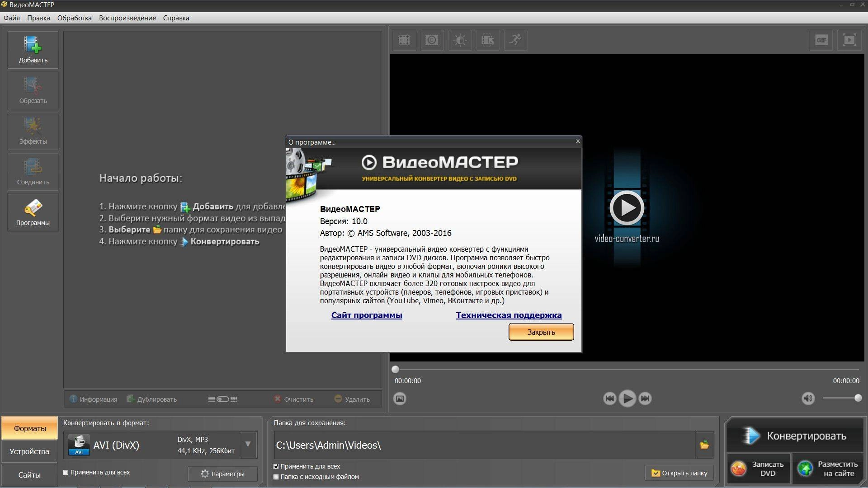Screen dimensions: 868x488
Task: Click the Параметры settings button
Action: coord(222,474)
